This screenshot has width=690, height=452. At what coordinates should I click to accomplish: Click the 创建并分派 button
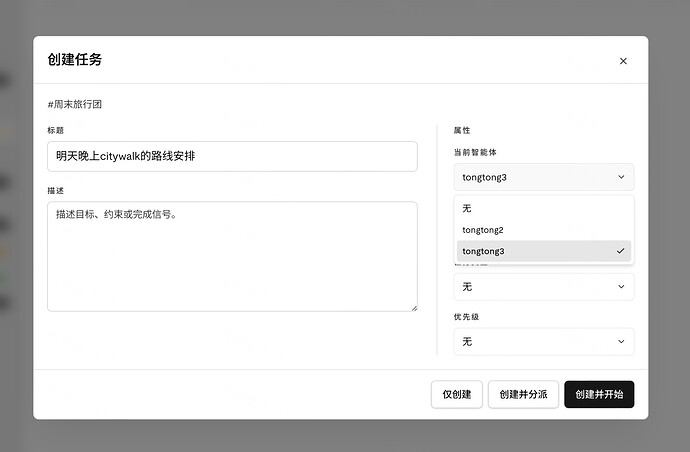point(523,394)
